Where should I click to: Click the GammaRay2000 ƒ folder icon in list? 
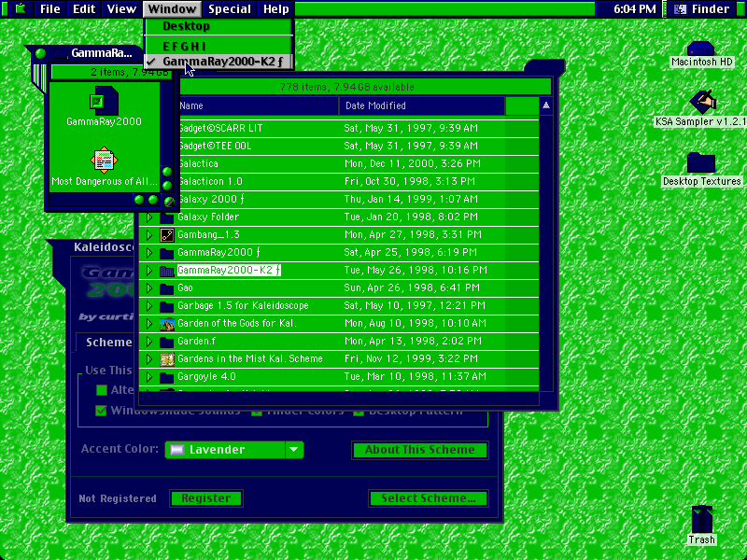click(x=167, y=253)
